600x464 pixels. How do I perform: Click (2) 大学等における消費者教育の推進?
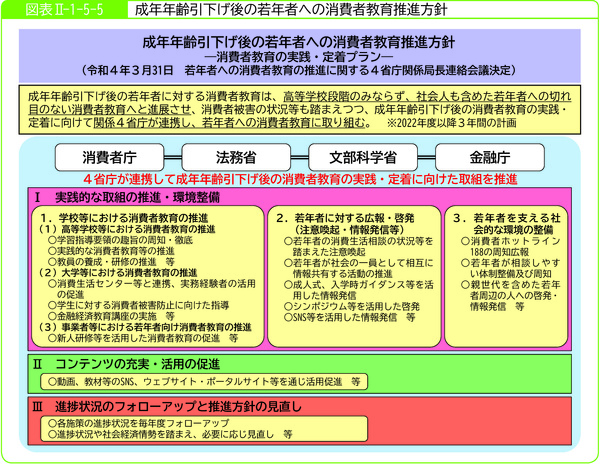click(x=117, y=273)
